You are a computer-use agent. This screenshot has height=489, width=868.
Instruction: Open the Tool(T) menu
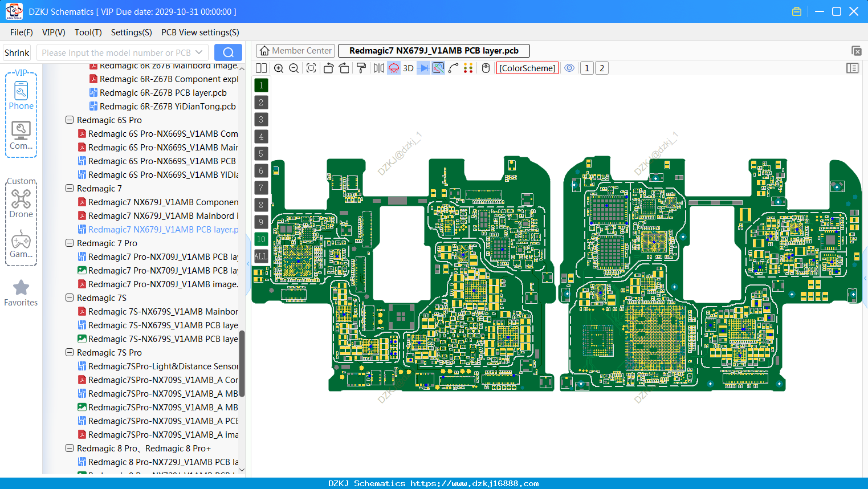click(x=88, y=32)
